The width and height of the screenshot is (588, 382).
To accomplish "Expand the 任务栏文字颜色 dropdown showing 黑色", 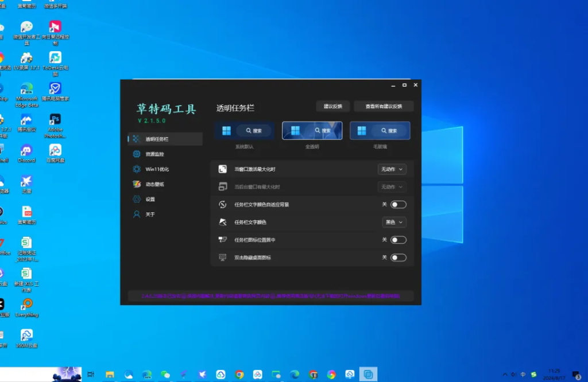I will coord(394,222).
